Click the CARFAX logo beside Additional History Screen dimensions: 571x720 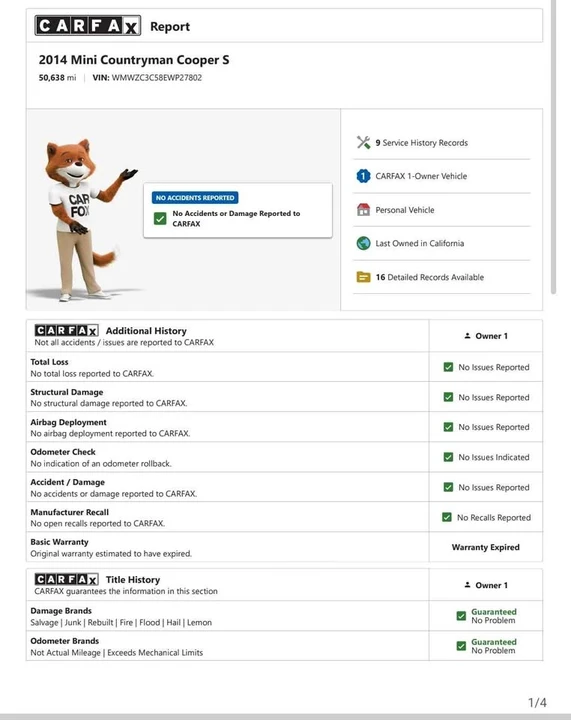[67, 331]
